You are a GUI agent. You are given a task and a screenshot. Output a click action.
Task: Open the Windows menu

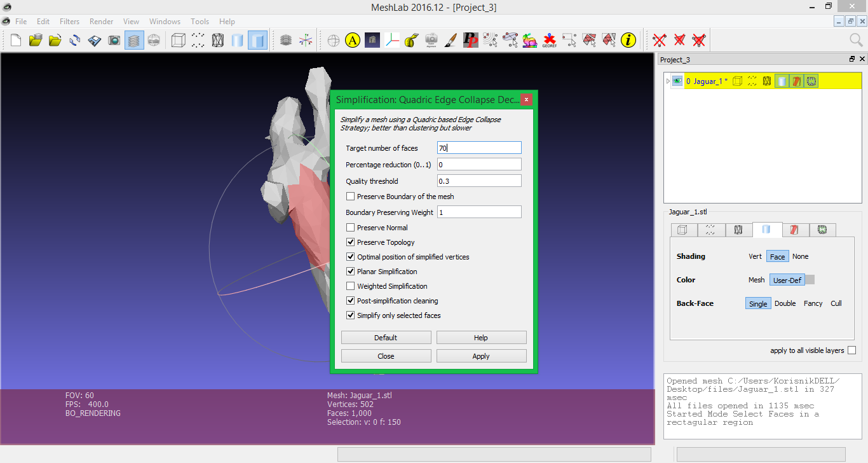pyautogui.click(x=165, y=22)
